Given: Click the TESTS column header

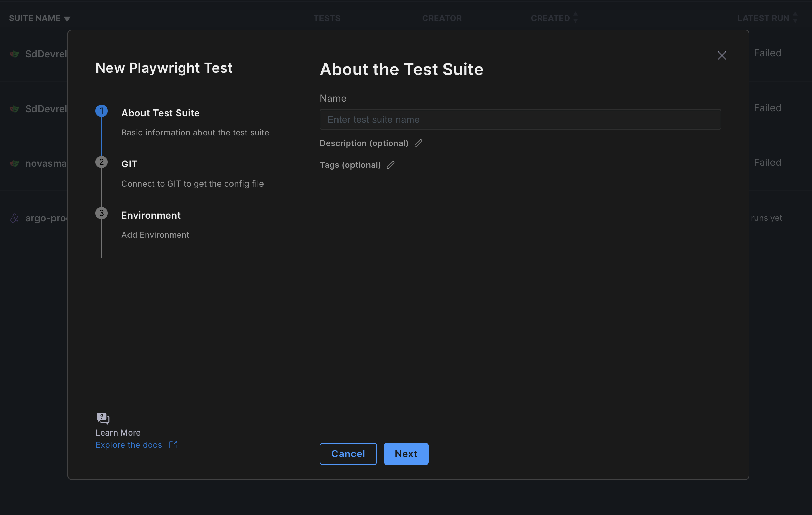Looking at the screenshot, I should 327,18.
